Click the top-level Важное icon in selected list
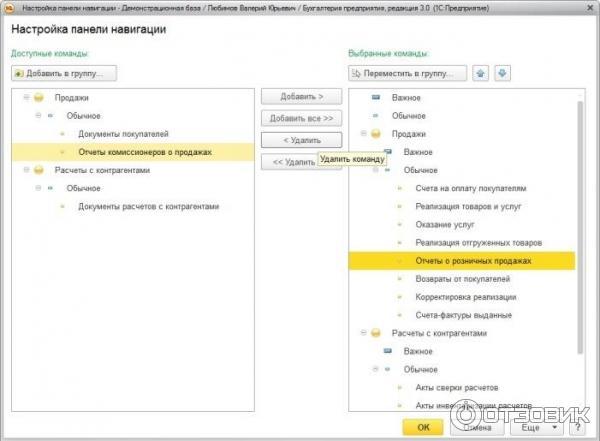Screen dimensions: 600x441 (376, 98)
